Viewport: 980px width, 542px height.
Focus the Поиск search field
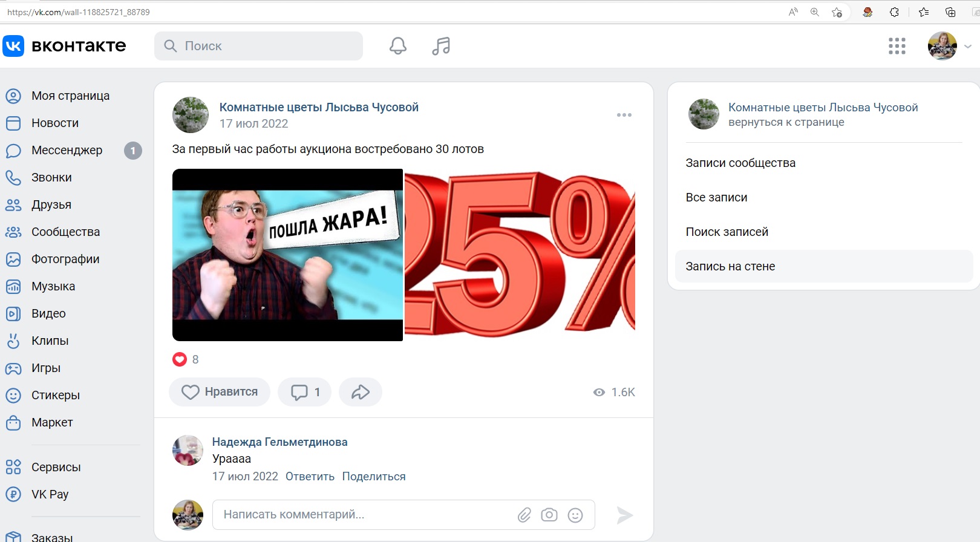pos(258,46)
